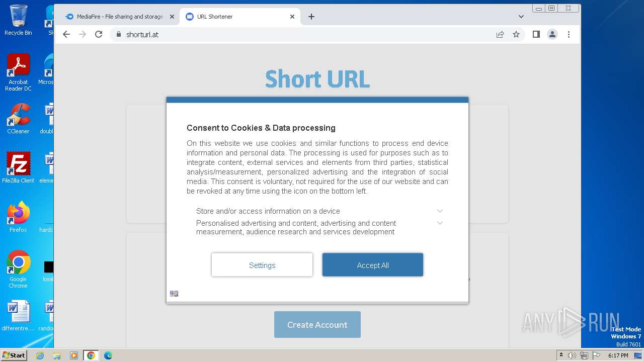This screenshot has height=362, width=644.
Task: Toggle Chrome side panel
Action: coord(536,34)
